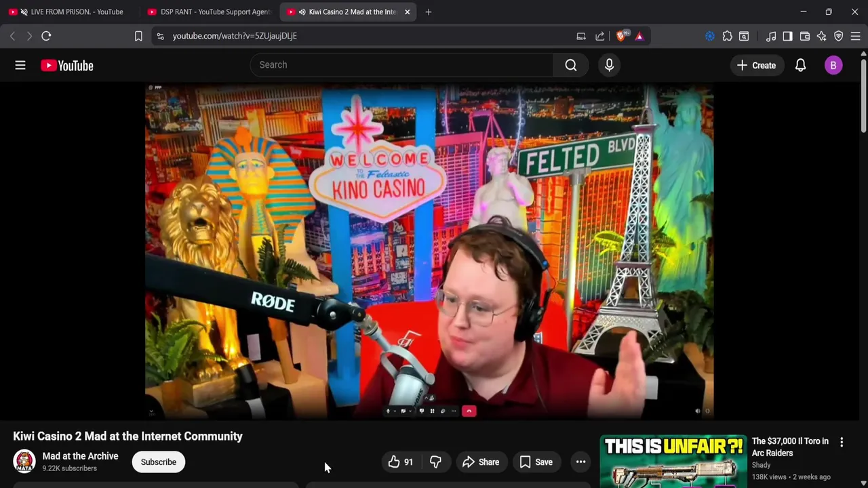Switch to LIVE FROM PRISON tab
Screen dimensions: 868x488
71,12
